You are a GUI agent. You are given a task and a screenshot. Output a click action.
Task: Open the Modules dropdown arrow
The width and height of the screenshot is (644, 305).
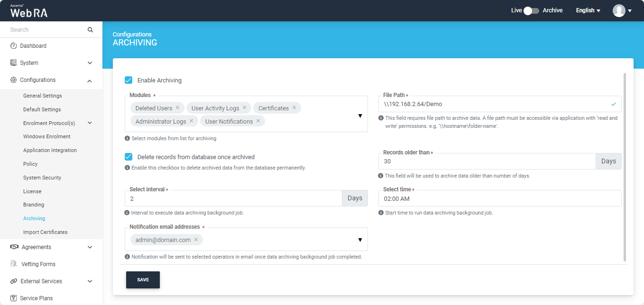(x=360, y=116)
